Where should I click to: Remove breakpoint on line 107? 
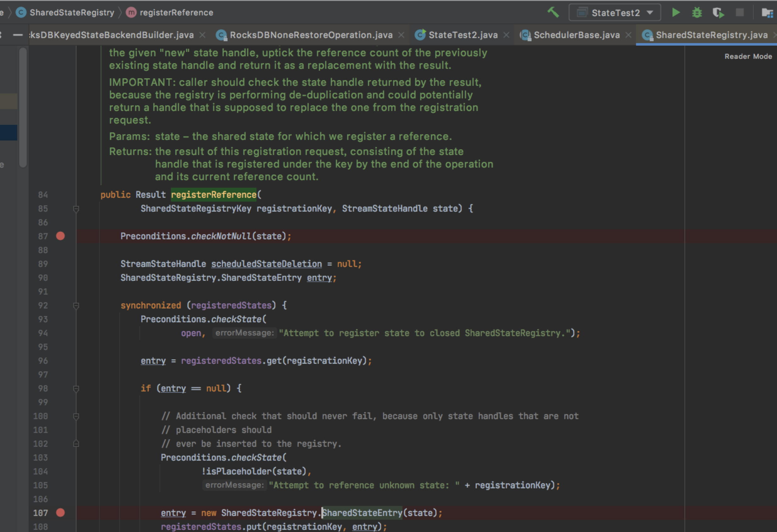coord(60,513)
